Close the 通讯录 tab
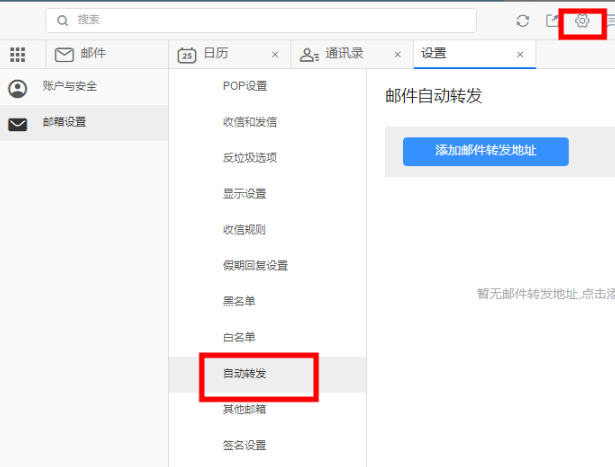 (x=397, y=54)
